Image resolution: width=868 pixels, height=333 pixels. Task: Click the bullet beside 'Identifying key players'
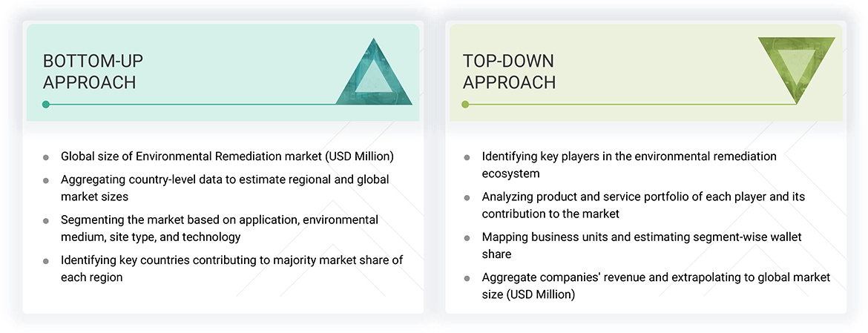(x=467, y=157)
